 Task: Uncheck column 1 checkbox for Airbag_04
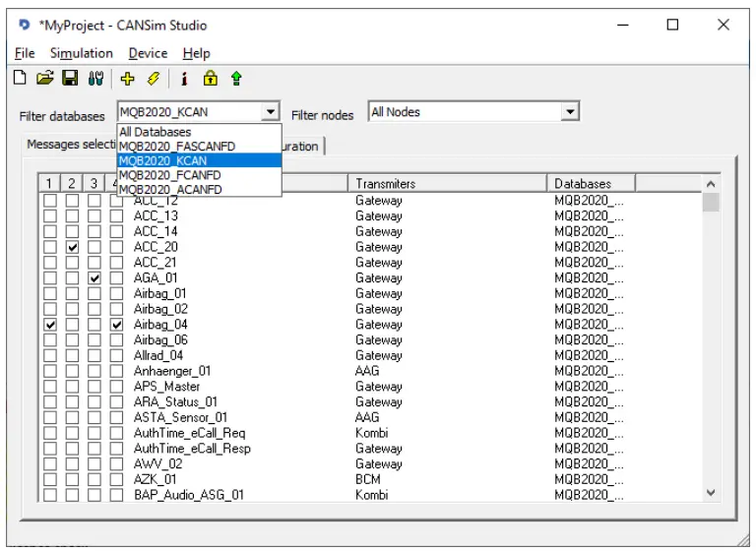click(x=50, y=325)
